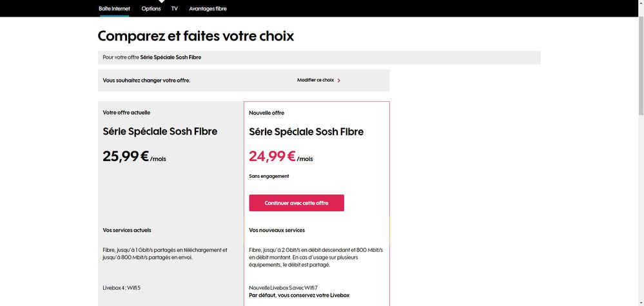Click the Nouvelle offre label

(x=266, y=113)
